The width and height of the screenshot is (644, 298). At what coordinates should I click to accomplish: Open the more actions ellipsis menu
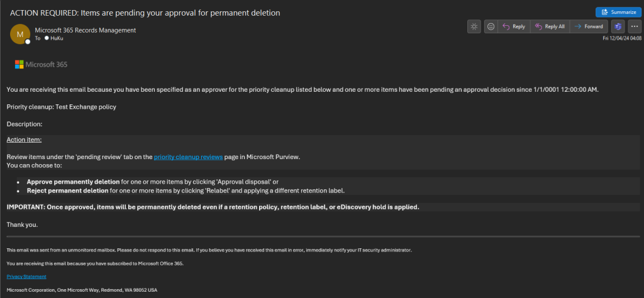634,26
